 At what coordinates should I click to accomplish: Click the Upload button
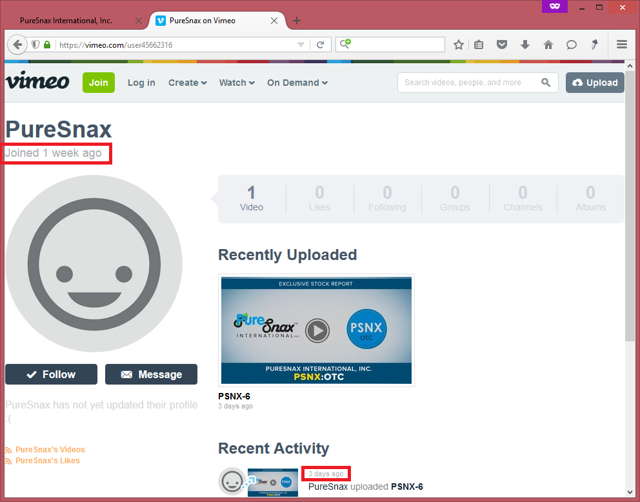point(595,82)
